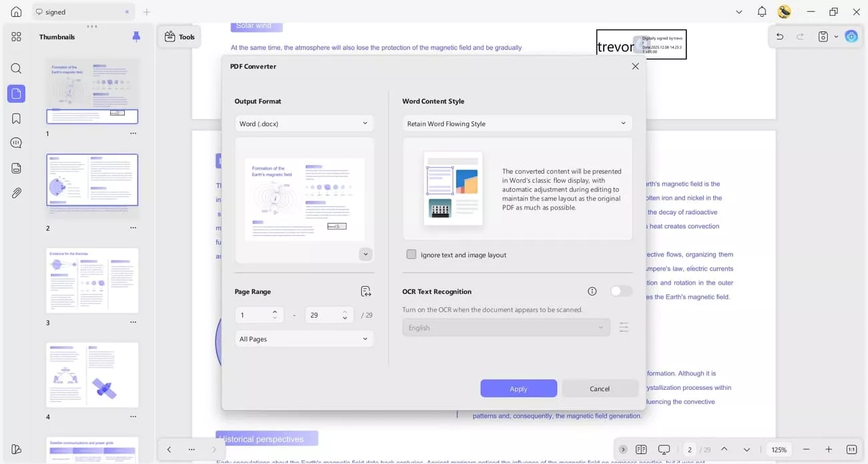Go to the Home screen via the house icon

pos(16,11)
